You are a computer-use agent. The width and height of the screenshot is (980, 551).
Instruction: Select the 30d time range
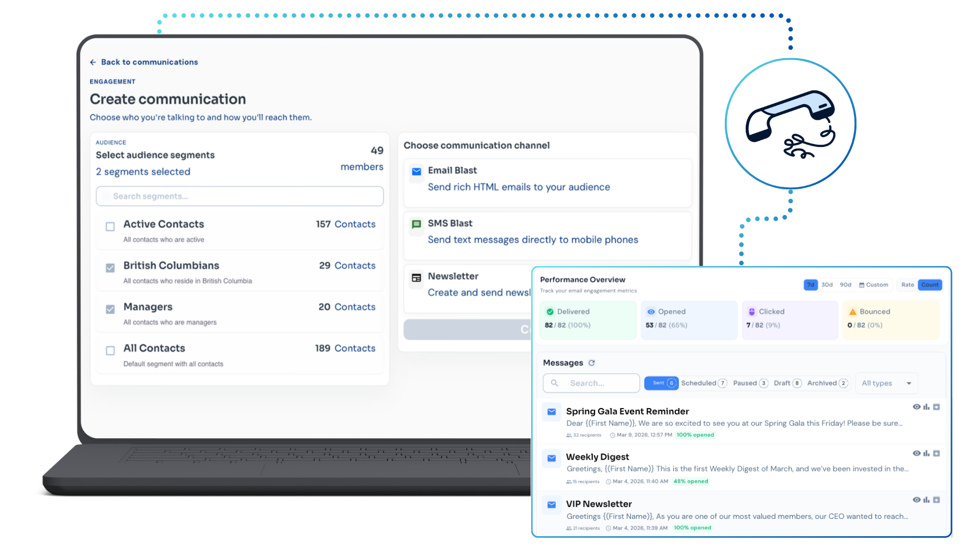(827, 285)
